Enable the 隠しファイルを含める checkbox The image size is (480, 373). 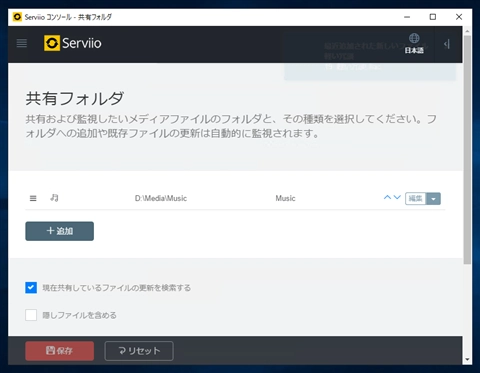point(31,315)
